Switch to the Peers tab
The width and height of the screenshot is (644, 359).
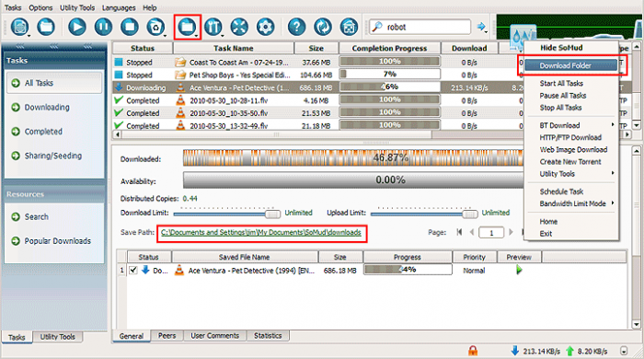[x=167, y=336]
